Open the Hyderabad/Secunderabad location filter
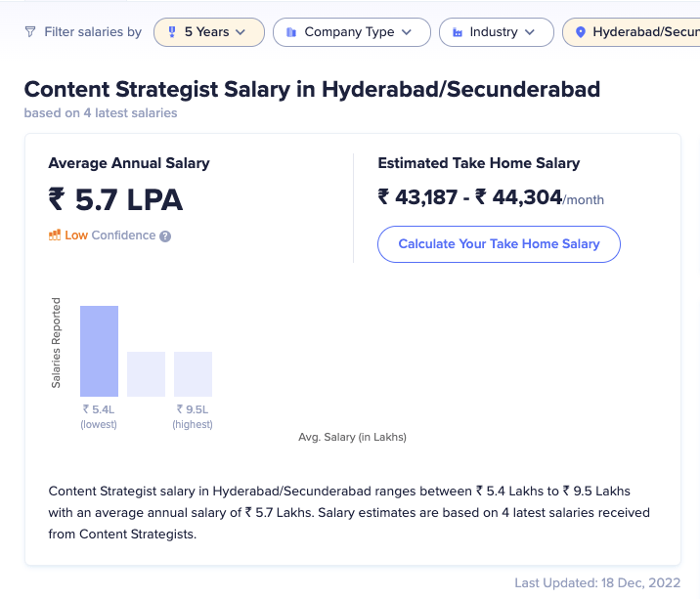 (x=632, y=32)
